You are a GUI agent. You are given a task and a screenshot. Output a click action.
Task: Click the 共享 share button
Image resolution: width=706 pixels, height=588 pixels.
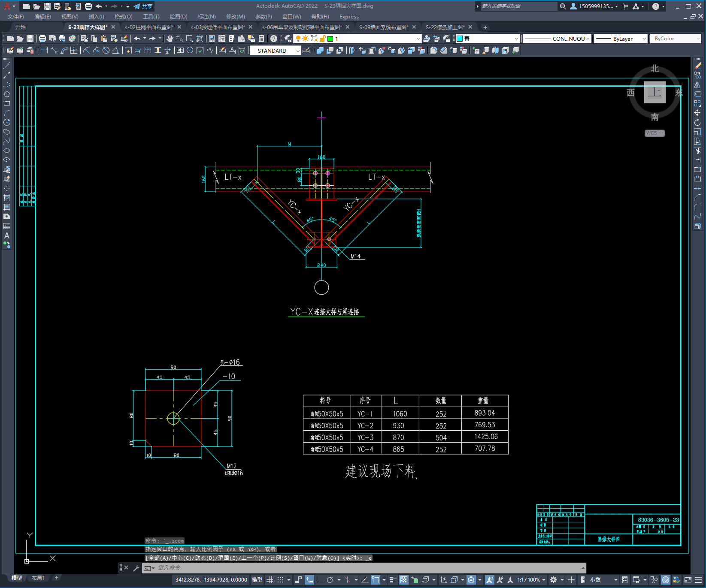pyautogui.click(x=143, y=6)
